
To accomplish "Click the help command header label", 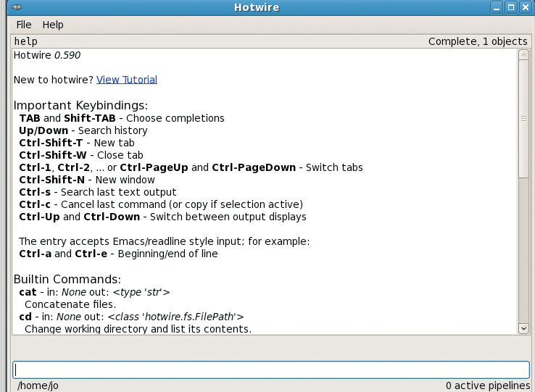I will (x=26, y=41).
